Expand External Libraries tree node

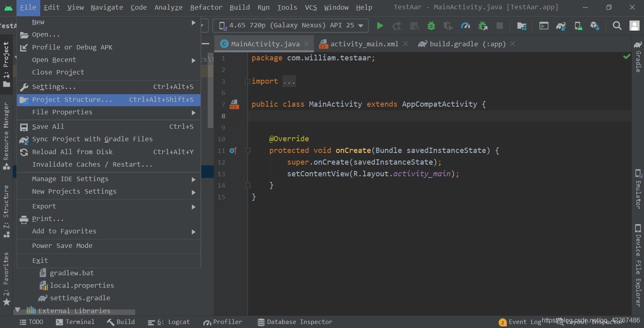click(17, 310)
